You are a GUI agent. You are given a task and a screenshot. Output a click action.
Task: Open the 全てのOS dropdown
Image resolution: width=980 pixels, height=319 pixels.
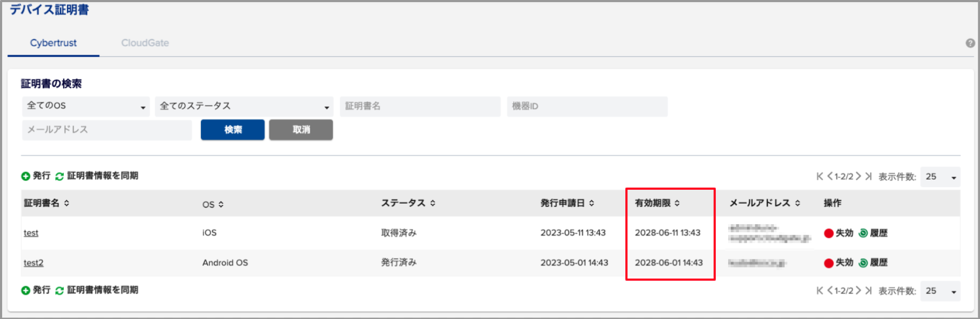[x=86, y=106]
